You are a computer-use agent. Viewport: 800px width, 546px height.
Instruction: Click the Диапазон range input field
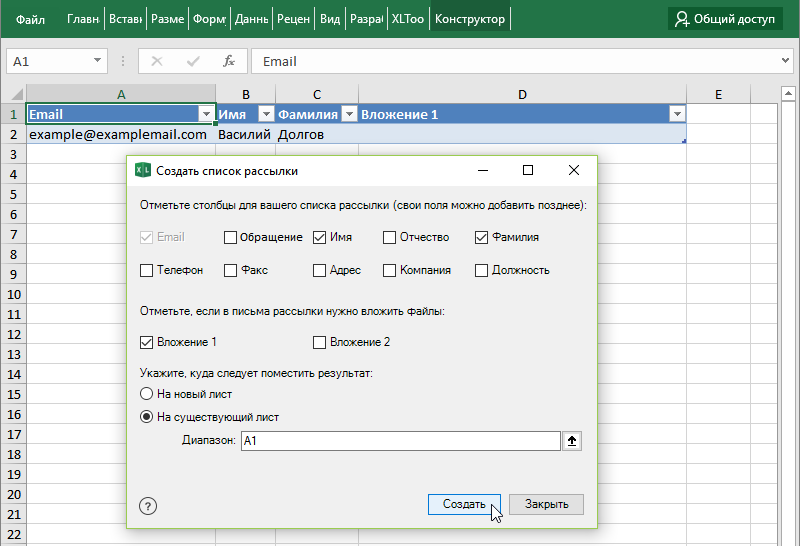point(400,440)
